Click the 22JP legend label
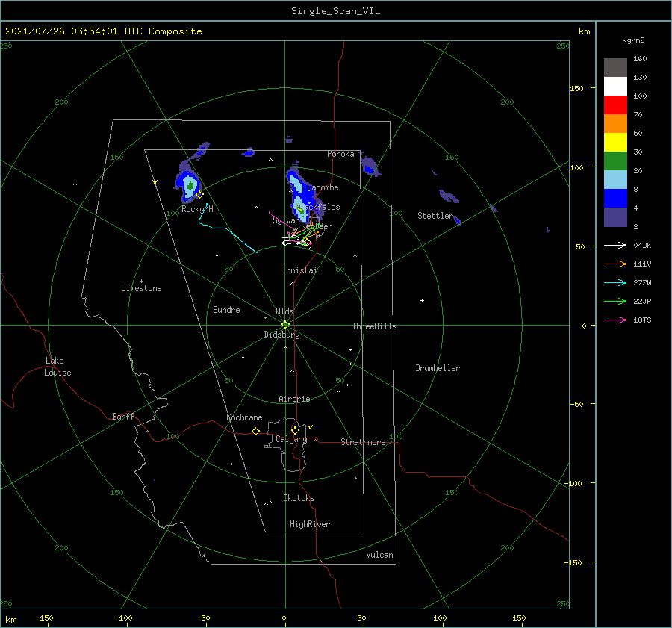The image size is (672, 628). click(x=642, y=302)
